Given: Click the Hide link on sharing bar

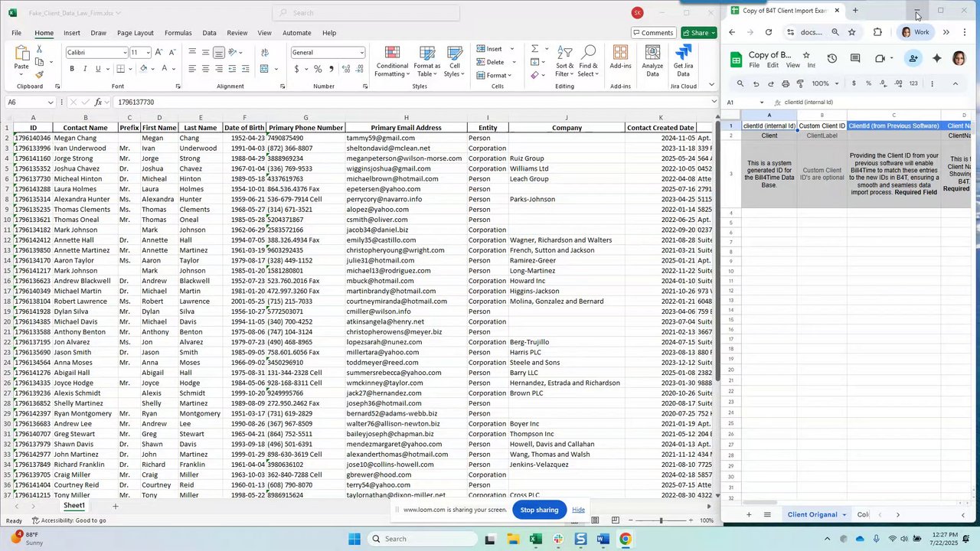Looking at the screenshot, I should coord(578,510).
